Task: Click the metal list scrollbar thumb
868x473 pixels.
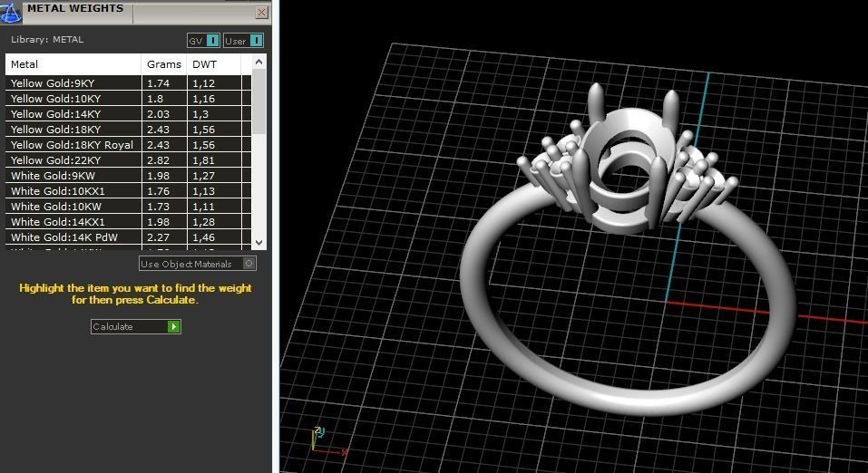Action: (258, 101)
